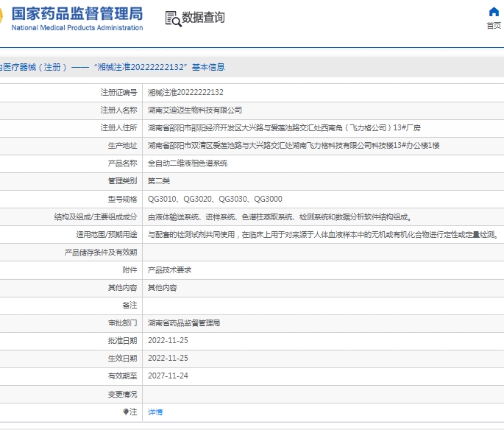Click 附件 row label
The width and height of the screenshot is (504, 430).
[129, 270]
